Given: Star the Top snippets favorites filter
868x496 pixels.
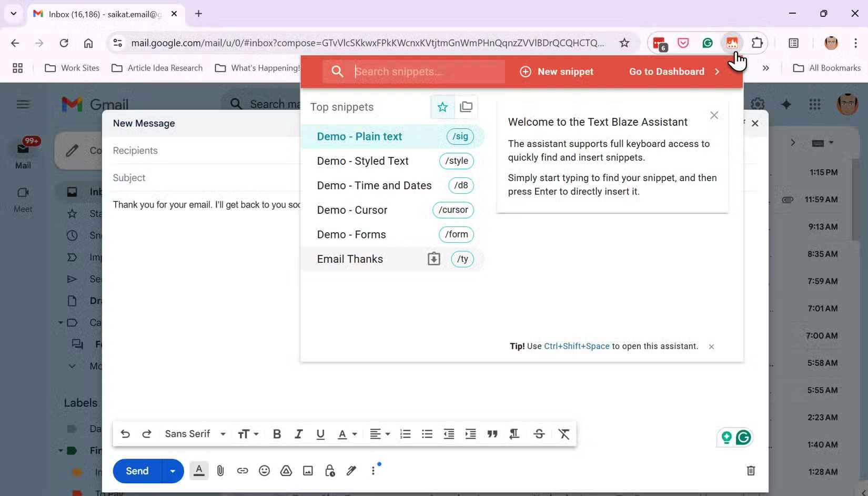Looking at the screenshot, I should (x=442, y=107).
